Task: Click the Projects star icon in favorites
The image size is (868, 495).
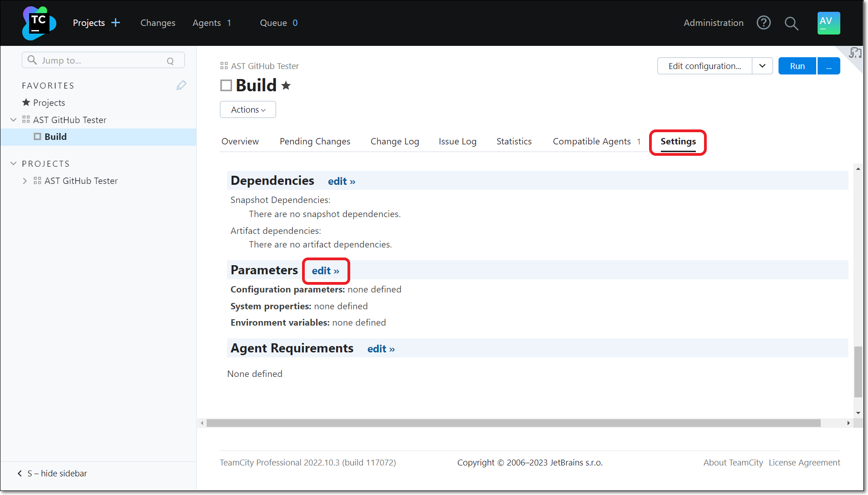Action: (26, 103)
